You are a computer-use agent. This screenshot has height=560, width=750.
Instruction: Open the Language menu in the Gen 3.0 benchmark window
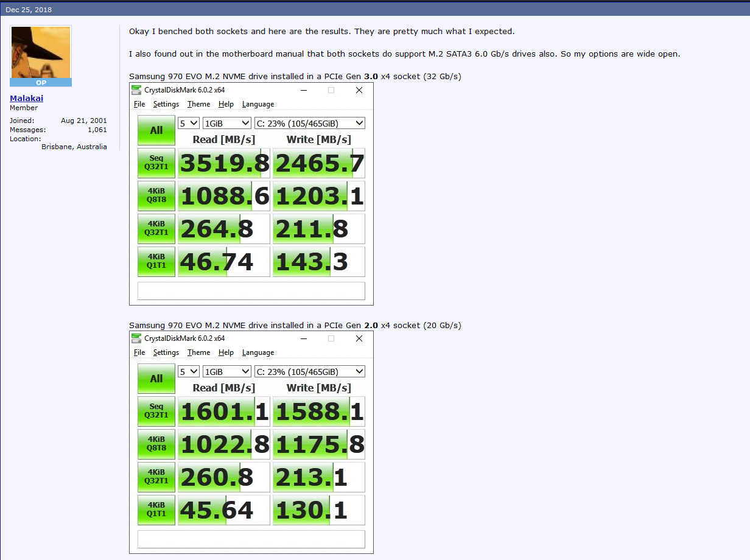click(258, 104)
